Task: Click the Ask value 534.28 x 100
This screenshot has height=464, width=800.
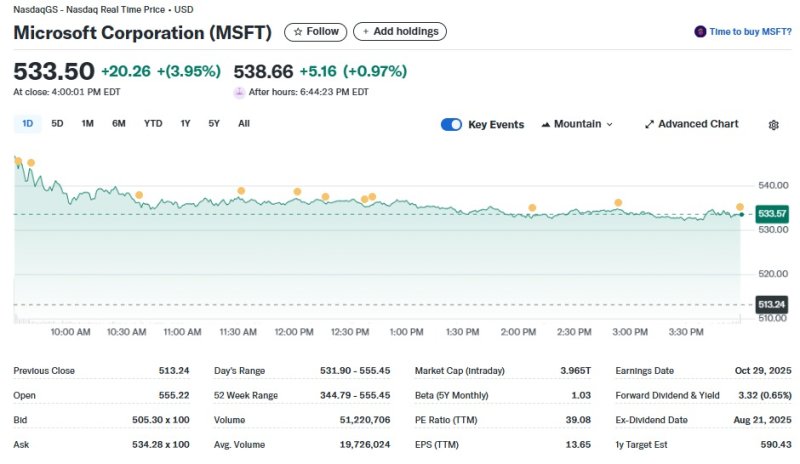Action: click(x=161, y=445)
